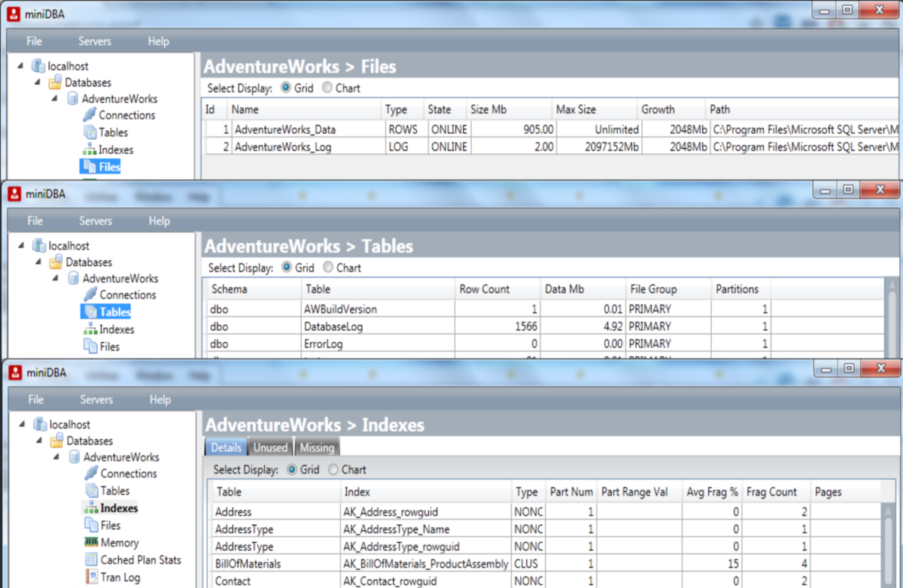Screen dimensions: 903x588
Task: Sort by Growth column header
Action: point(672,110)
